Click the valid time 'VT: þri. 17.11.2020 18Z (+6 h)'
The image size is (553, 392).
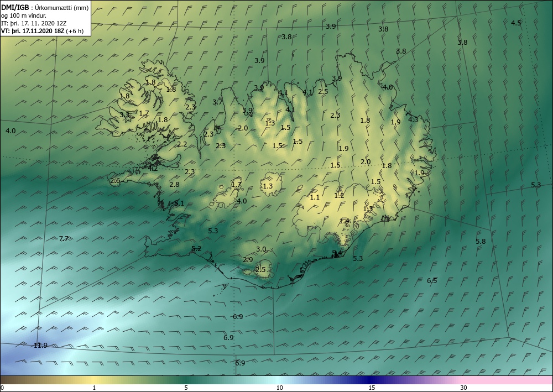tap(43, 31)
